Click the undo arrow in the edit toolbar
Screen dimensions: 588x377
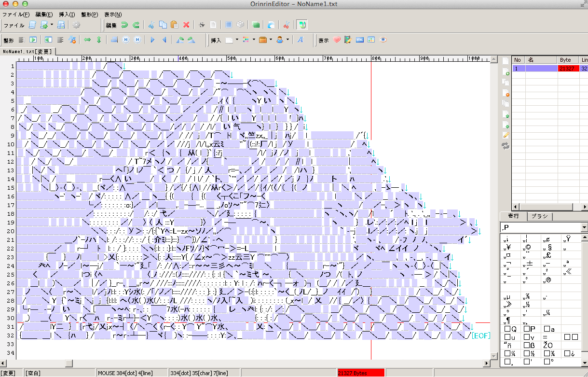point(124,25)
